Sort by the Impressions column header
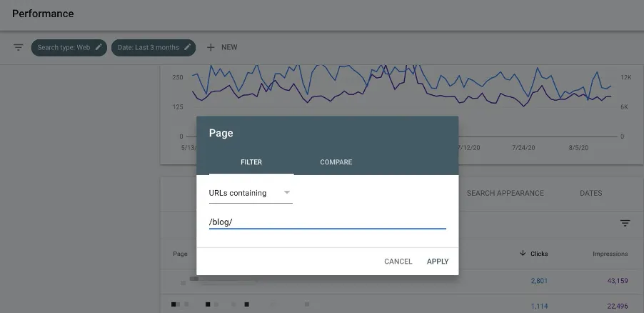Screen dimensions: 644x313 point(610,254)
